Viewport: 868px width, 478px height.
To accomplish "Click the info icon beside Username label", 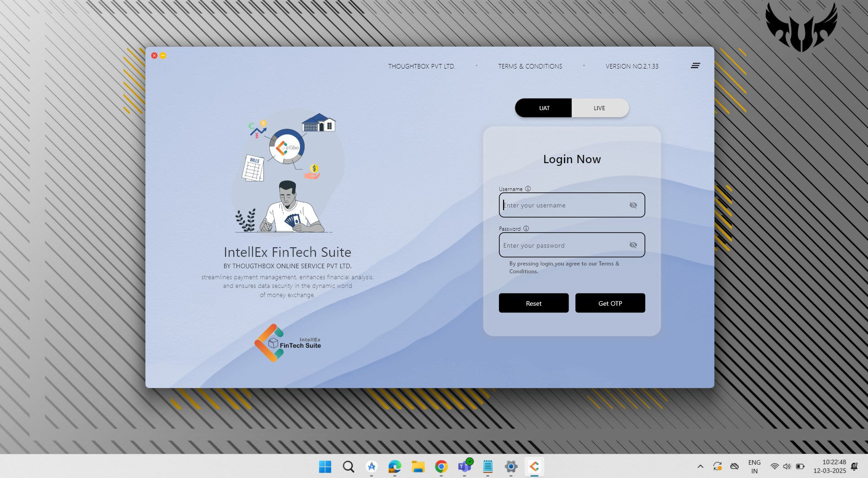I will 528,188.
